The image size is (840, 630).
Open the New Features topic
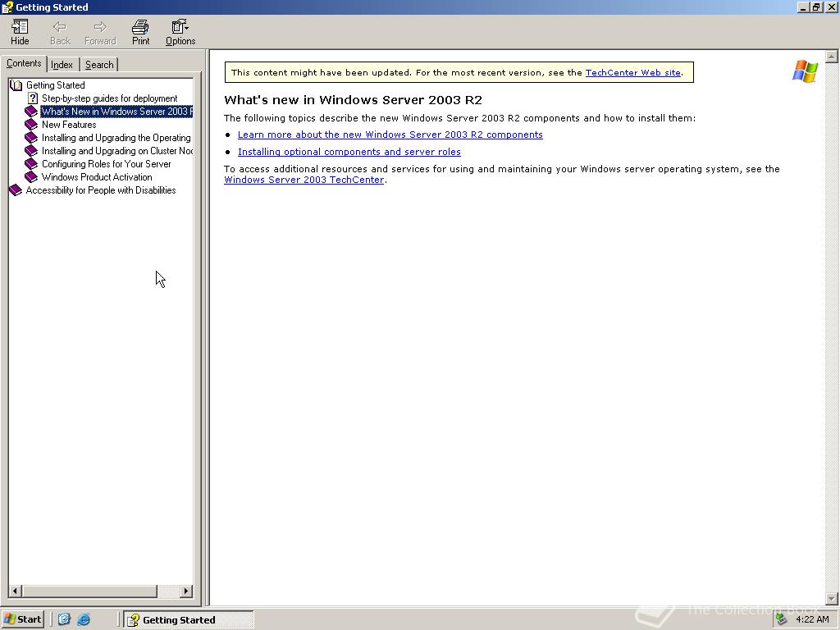[69, 125]
